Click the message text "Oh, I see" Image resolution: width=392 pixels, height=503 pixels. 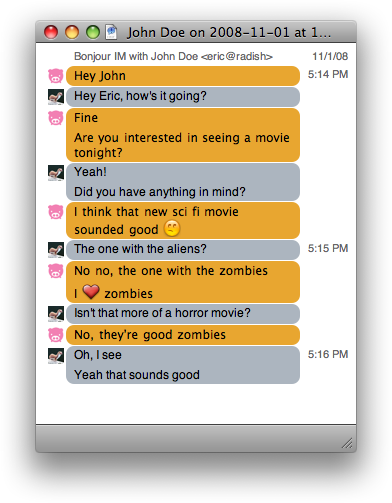pyautogui.click(x=98, y=355)
